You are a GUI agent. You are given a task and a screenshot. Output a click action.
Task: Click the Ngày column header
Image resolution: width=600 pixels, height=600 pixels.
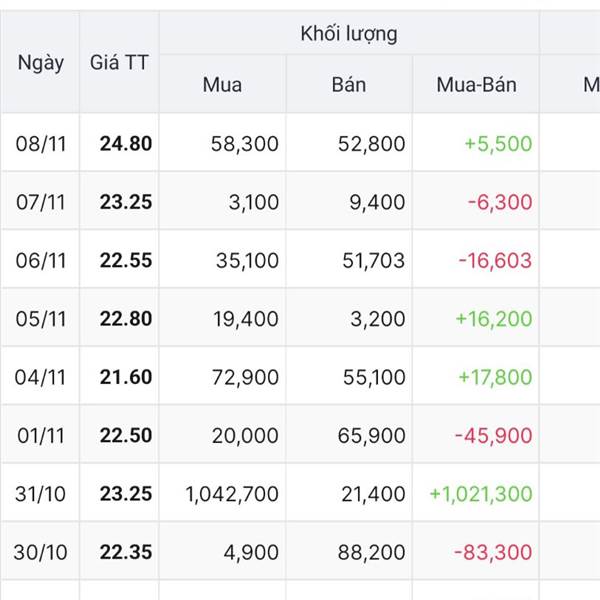[x=40, y=63]
